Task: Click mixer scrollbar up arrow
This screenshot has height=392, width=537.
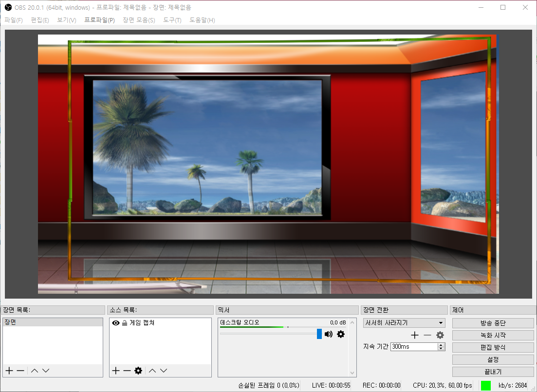Action: click(x=352, y=322)
